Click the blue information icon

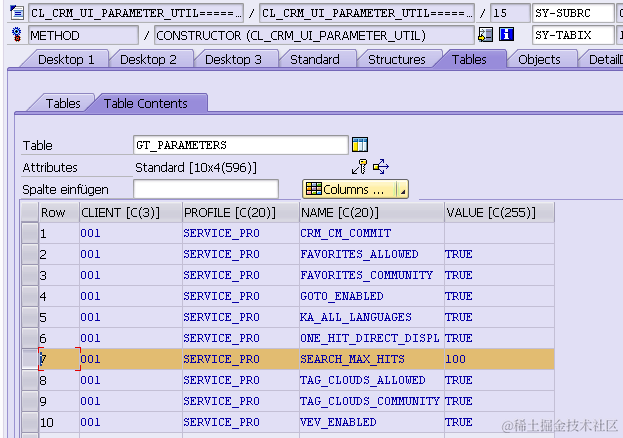coord(506,35)
